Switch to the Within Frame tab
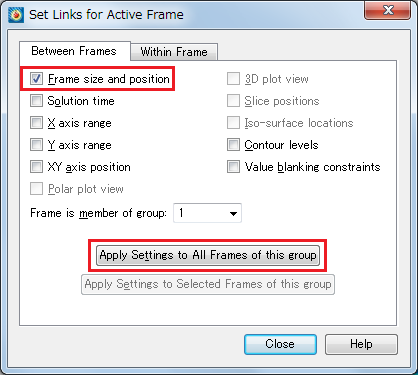The height and width of the screenshot is (375, 418). pyautogui.click(x=174, y=52)
